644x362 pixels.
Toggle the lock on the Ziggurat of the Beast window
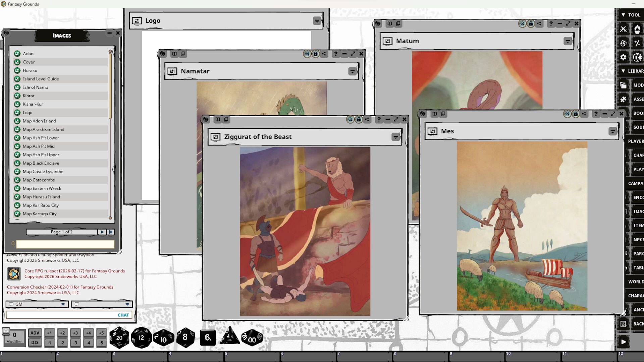click(x=359, y=119)
